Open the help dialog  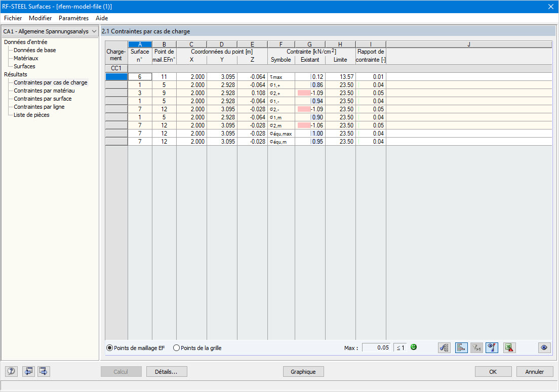pyautogui.click(x=11, y=371)
